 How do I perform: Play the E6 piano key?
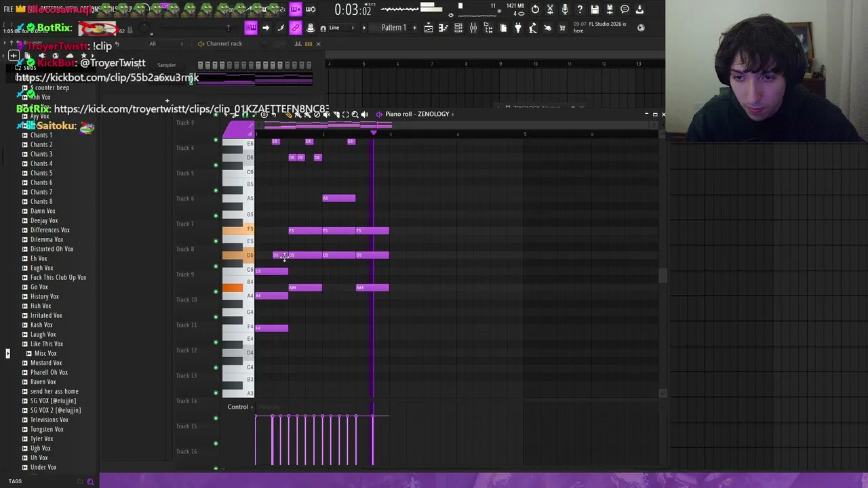point(238,142)
